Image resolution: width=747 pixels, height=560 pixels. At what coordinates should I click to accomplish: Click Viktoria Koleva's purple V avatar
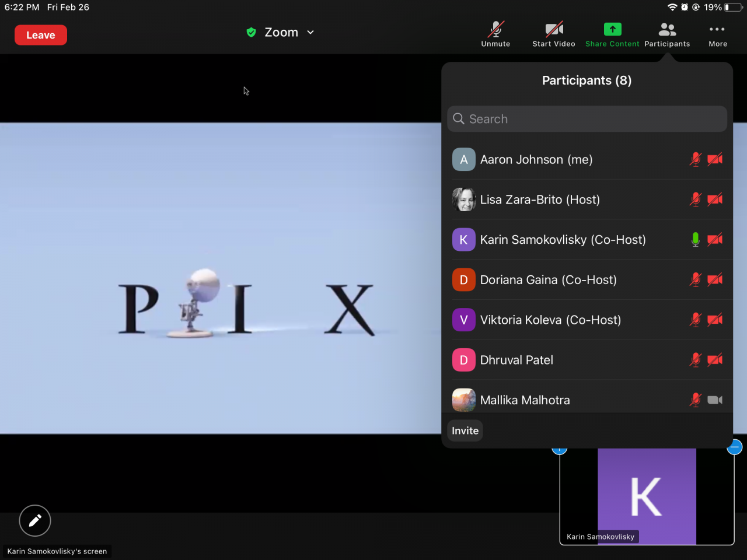[464, 320]
